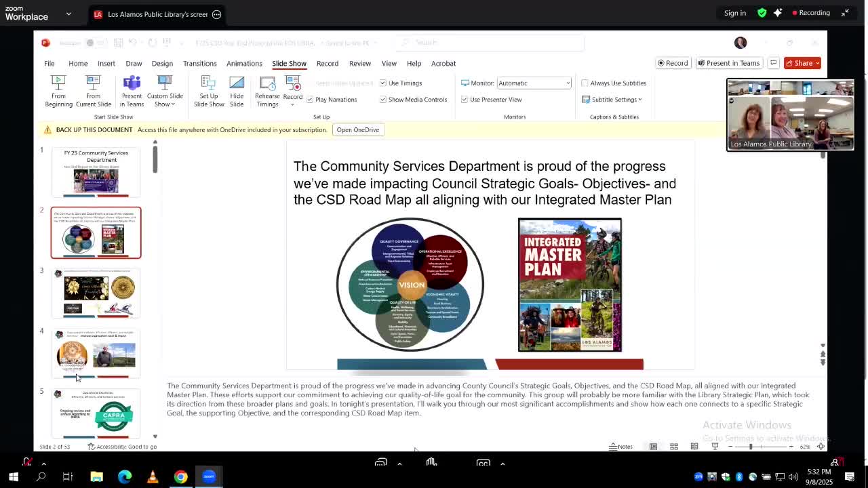
Task: Uncheck Play Narrations option
Action: tap(310, 100)
